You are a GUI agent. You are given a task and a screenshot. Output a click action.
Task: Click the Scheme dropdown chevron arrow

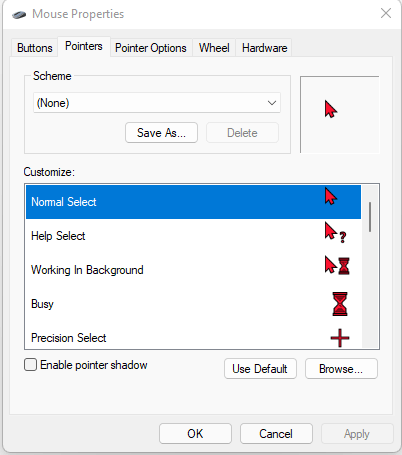272,103
